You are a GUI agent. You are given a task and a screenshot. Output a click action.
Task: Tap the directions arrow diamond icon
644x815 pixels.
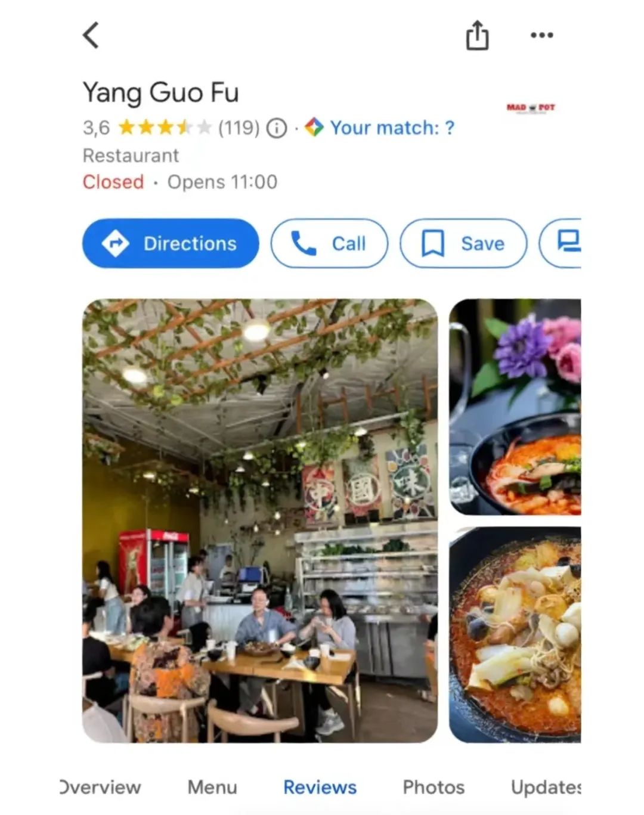coord(116,243)
